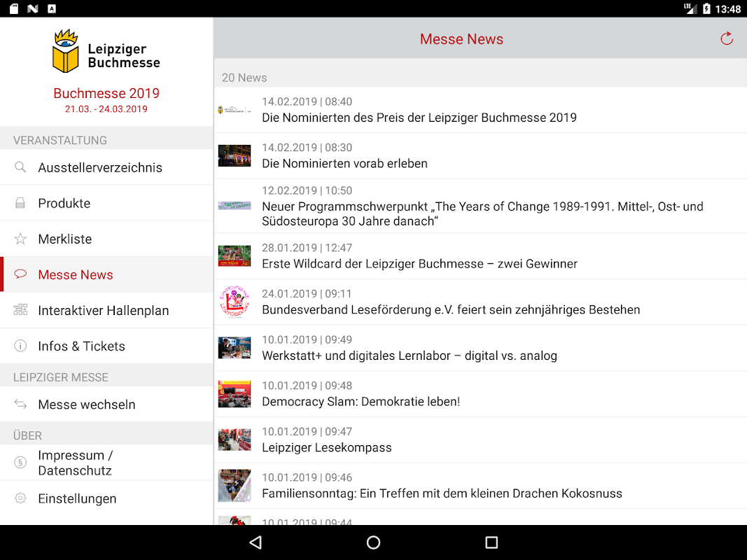Click the magnifier icon beside Ausstellerverzeichnis
The width and height of the screenshot is (747, 560).
(20, 167)
